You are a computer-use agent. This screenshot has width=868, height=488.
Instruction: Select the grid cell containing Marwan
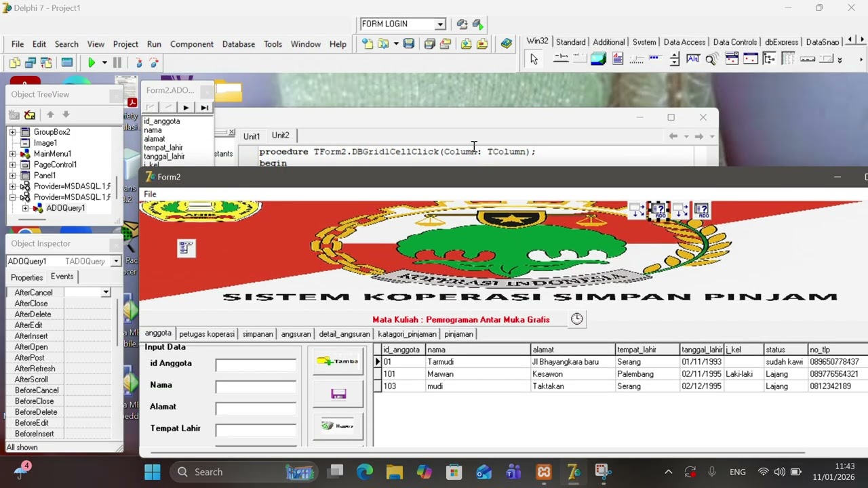click(x=478, y=374)
